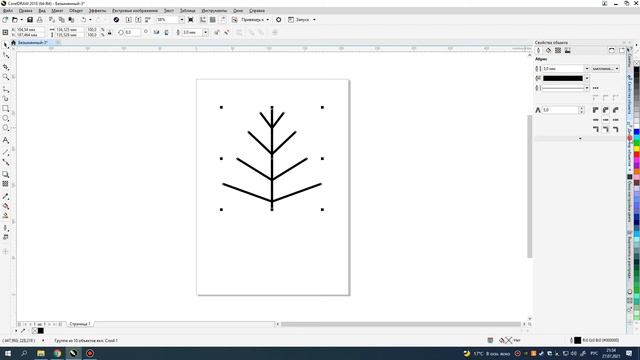Screen dimensions: 640x360
Task: Select beveled corner style
Action: (616, 110)
